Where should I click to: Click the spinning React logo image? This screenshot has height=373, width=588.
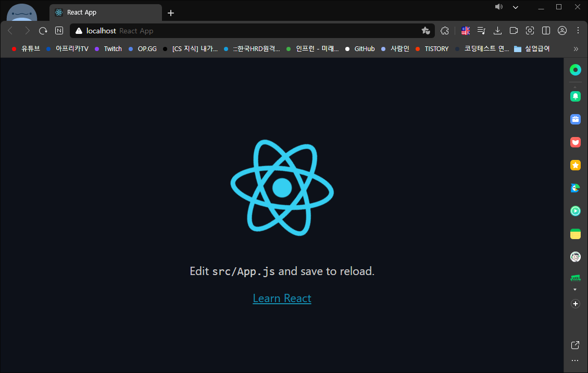282,188
